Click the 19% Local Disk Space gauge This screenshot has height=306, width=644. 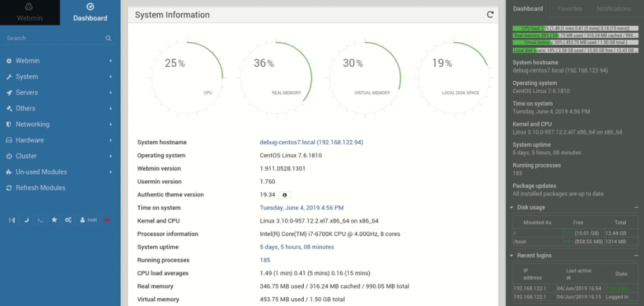click(454, 77)
